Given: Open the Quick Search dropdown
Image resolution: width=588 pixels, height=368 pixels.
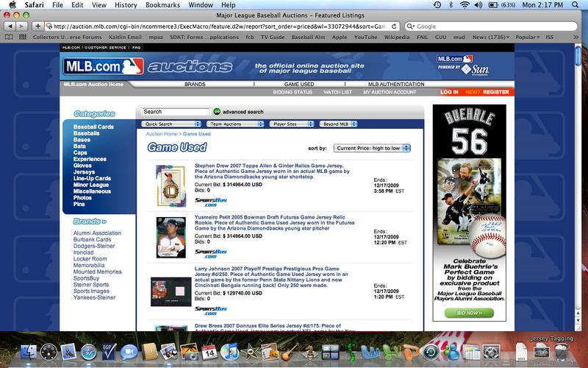Looking at the screenshot, I should click(x=171, y=124).
